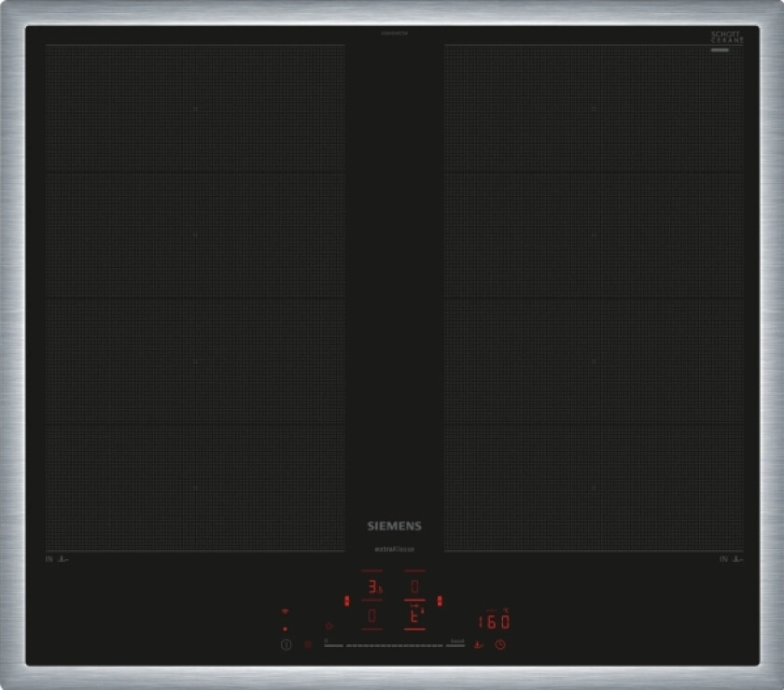Toggle the right flexZone link indicator

tap(441, 600)
